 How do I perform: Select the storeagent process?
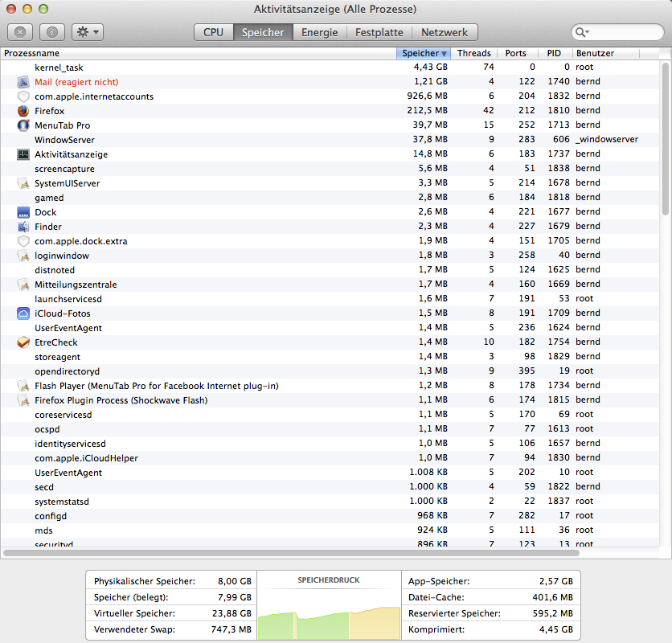click(330, 357)
